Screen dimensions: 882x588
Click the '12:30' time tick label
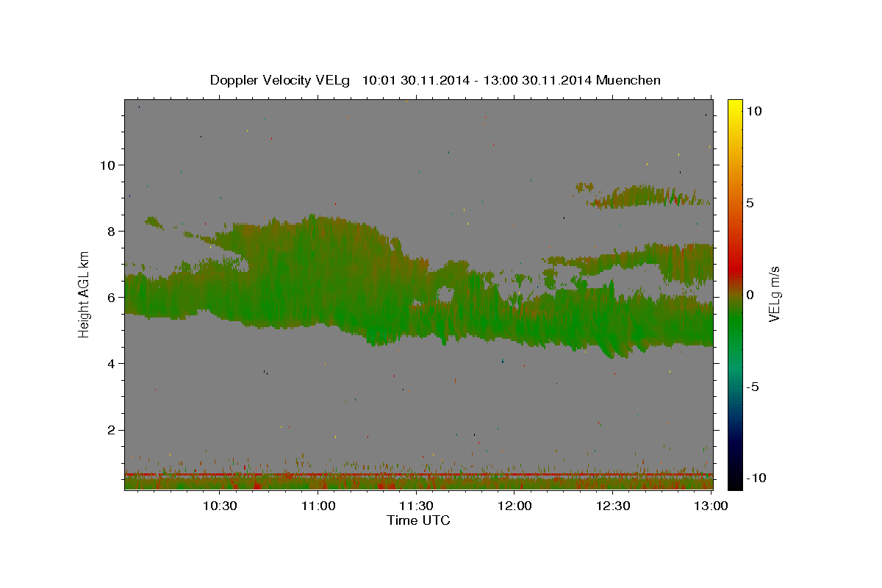pyautogui.click(x=612, y=506)
